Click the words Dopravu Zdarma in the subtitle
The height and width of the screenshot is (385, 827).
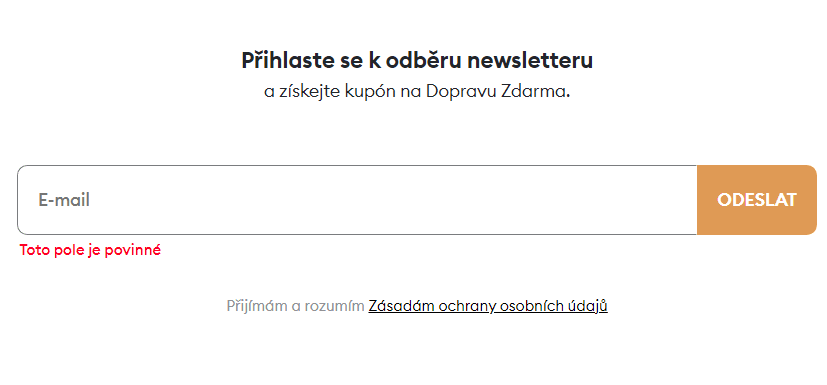click(498, 92)
